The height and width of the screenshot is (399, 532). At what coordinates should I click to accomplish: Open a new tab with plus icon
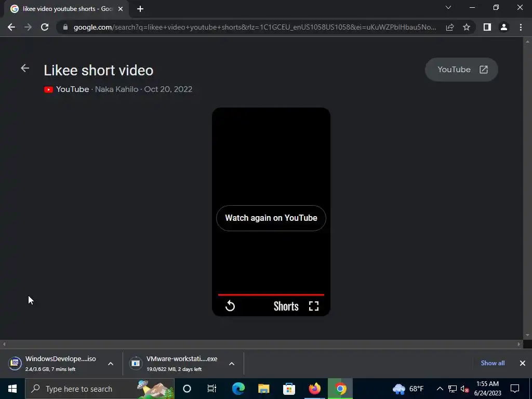140,9
